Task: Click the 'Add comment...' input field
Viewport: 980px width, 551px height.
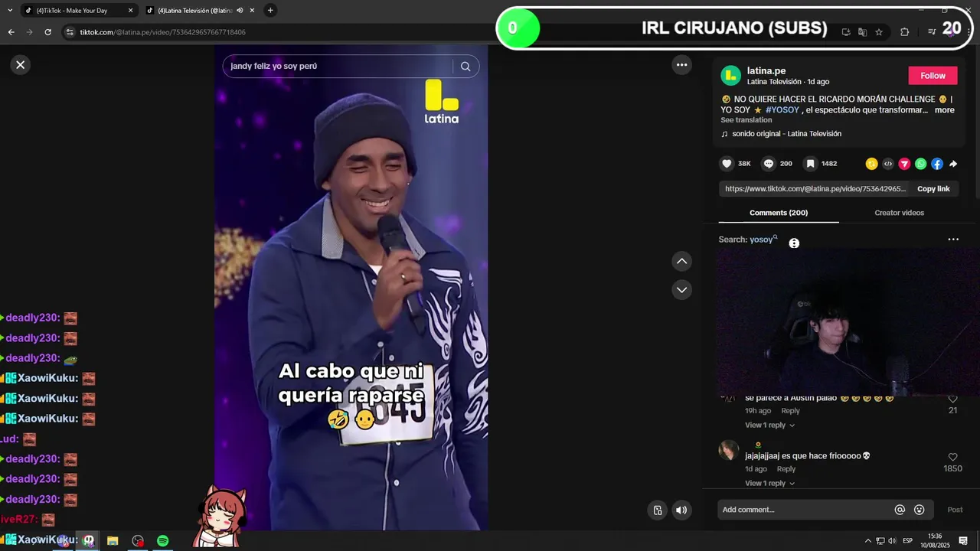Action: pyautogui.click(x=805, y=510)
